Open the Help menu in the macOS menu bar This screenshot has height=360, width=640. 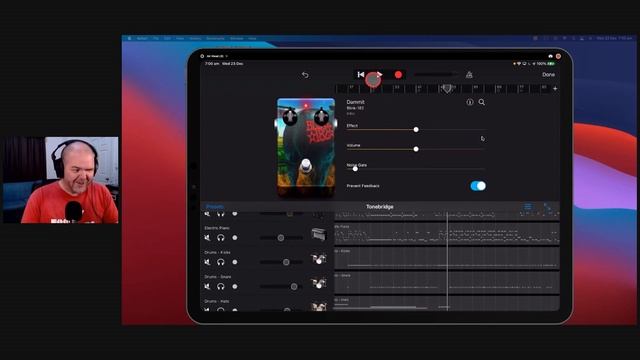point(252,38)
